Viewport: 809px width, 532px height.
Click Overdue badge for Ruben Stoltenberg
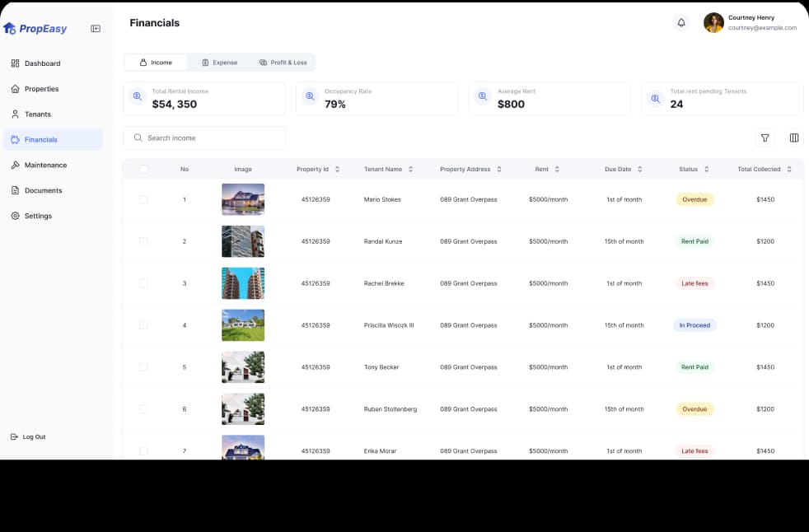coord(694,409)
